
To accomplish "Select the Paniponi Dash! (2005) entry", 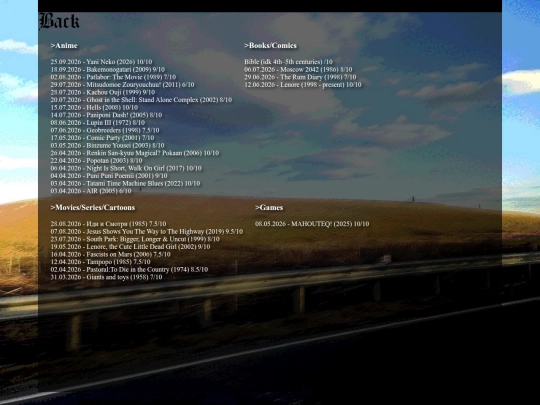I will 106,115.
